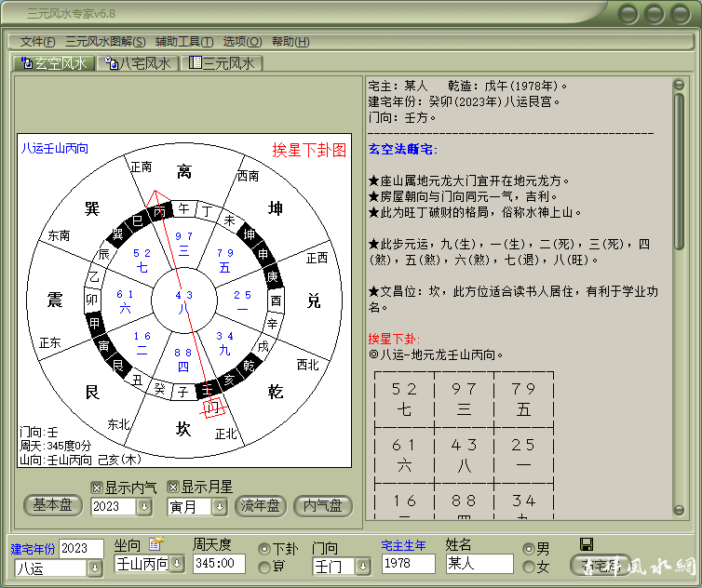Open the 2023 year dropdown under 显示内气
The width and height of the screenshot is (702, 588).
[x=143, y=507]
